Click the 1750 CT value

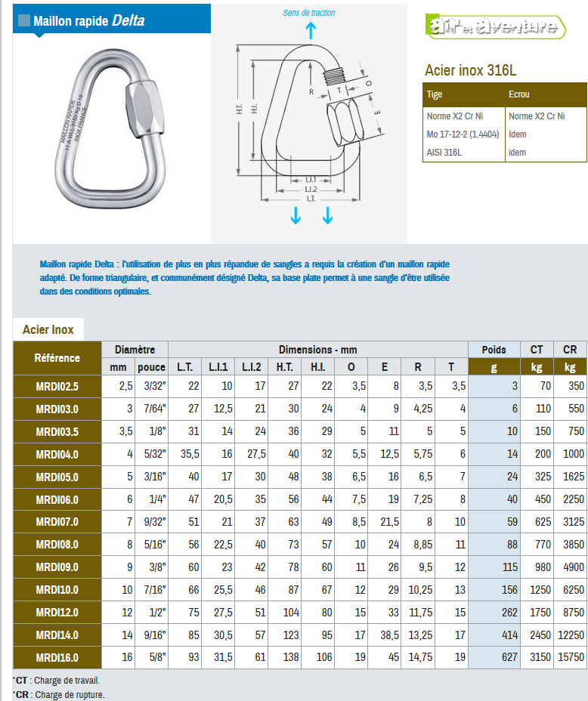click(540, 613)
